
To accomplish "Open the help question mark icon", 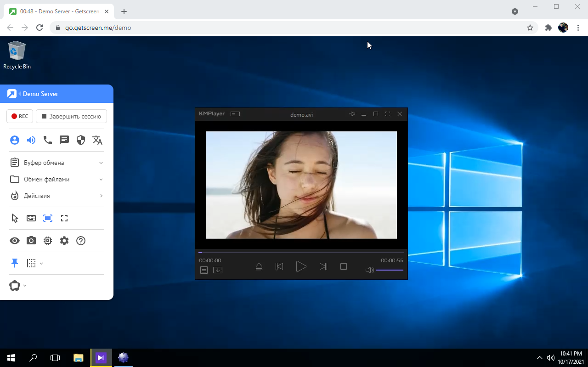I will 81,241.
